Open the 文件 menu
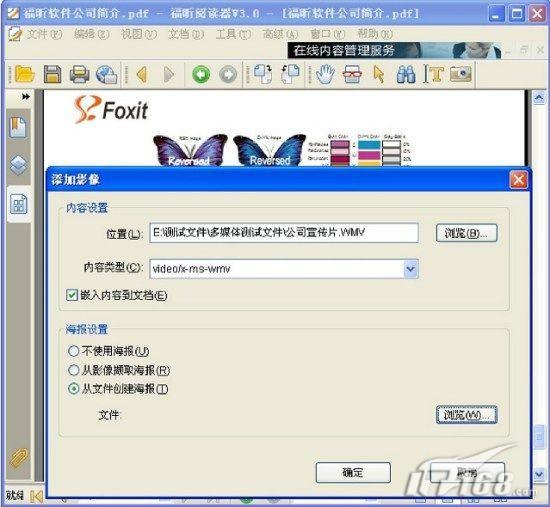This screenshot has width=550, height=507. point(45,34)
